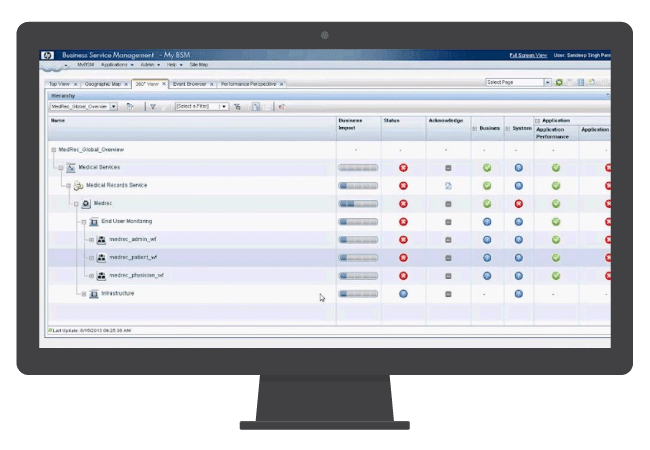Toggle acknowledge box for medrec_admin_wf
Screen dimensions: 650x450
pos(448,240)
